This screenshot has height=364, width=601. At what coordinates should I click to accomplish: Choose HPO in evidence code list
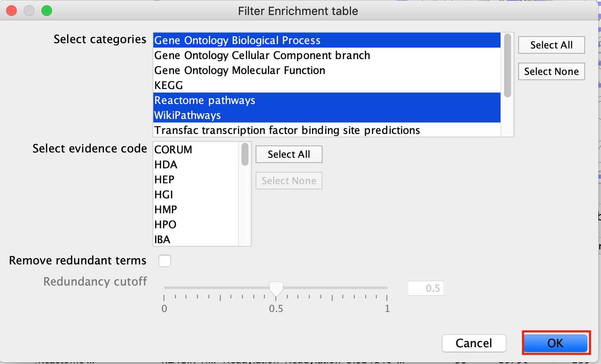click(165, 225)
